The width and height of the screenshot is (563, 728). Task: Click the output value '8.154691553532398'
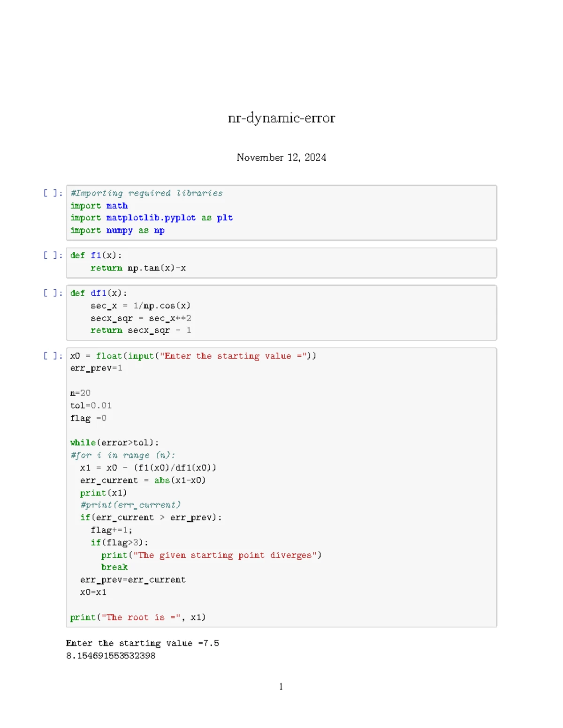point(111,656)
